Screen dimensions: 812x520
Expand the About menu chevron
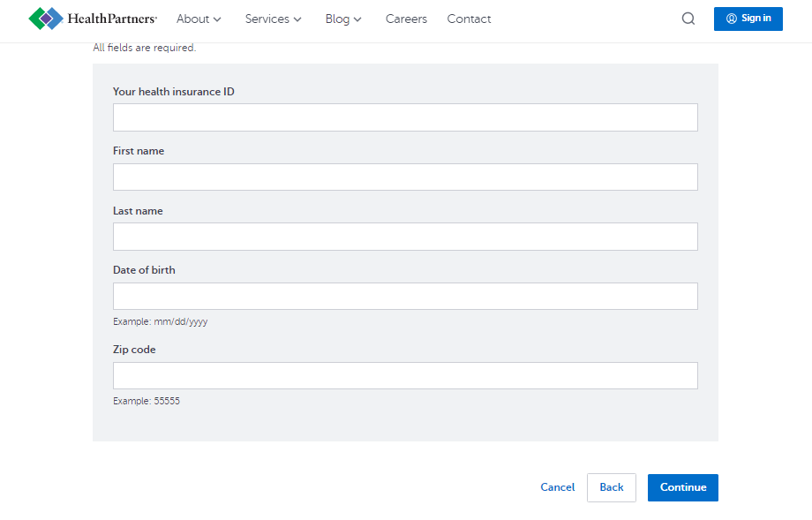click(217, 19)
